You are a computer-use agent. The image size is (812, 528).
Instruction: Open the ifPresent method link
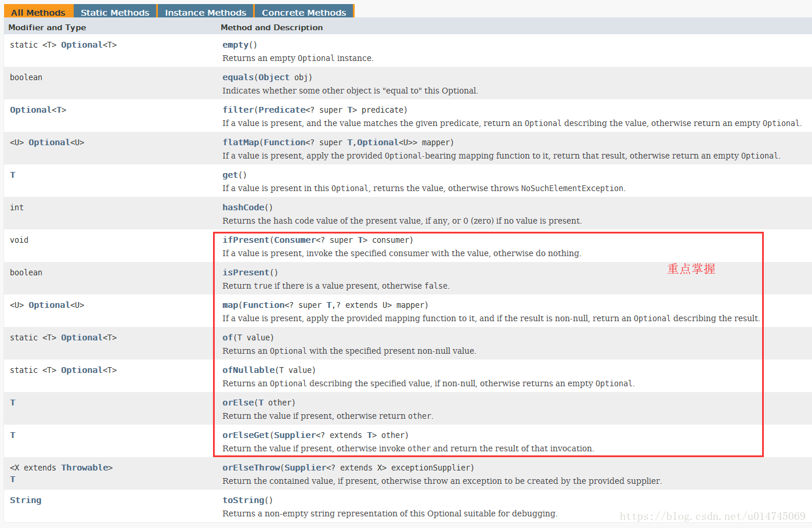[x=246, y=240]
